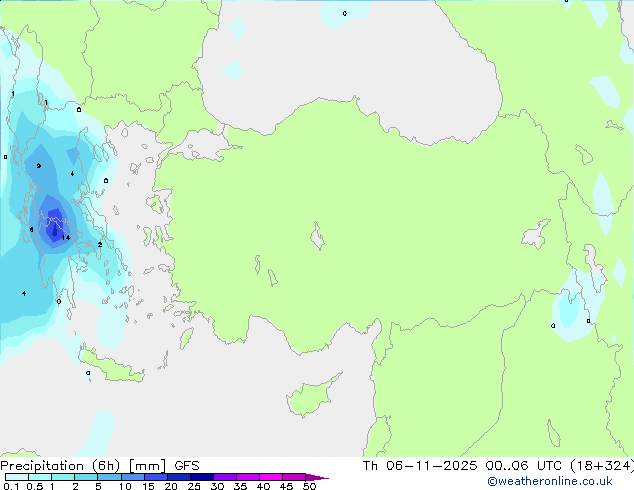634x490 pixels.
Task: Click the '25' legend label
Action: (194, 486)
